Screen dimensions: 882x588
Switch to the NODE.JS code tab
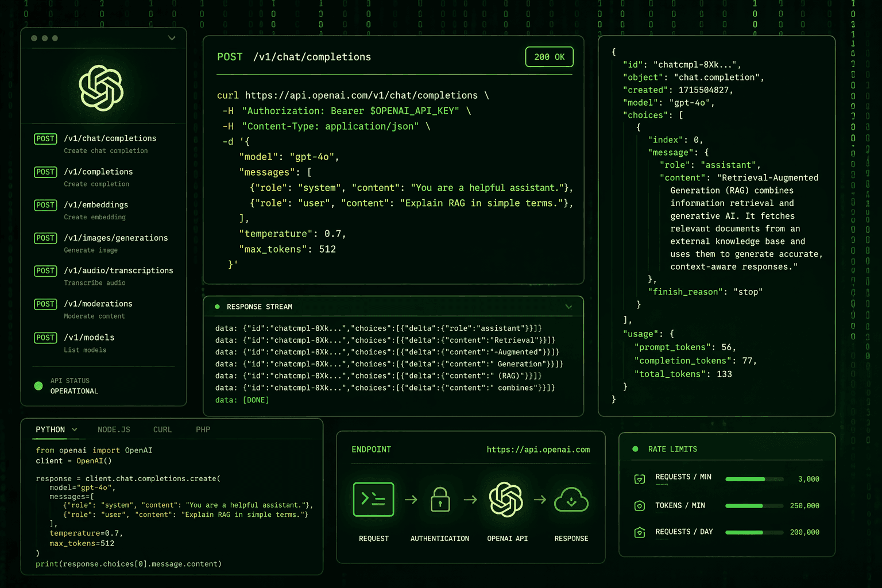114,430
